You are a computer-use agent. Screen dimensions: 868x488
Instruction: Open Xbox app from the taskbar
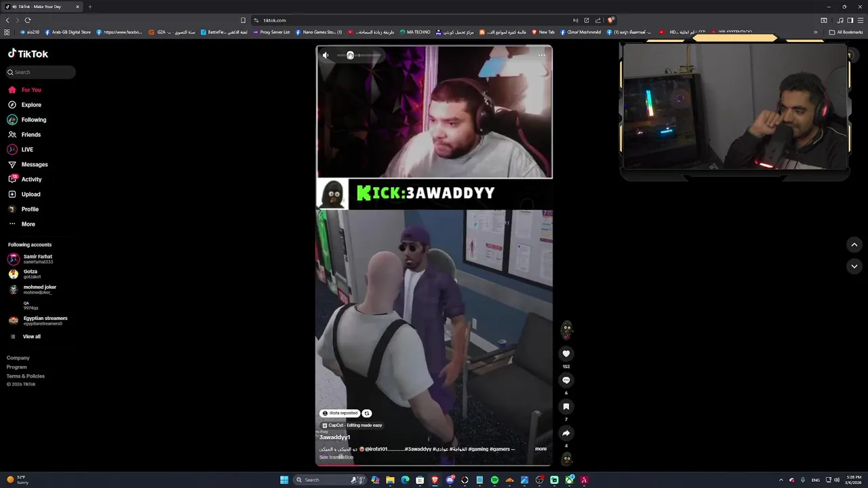(x=569, y=480)
